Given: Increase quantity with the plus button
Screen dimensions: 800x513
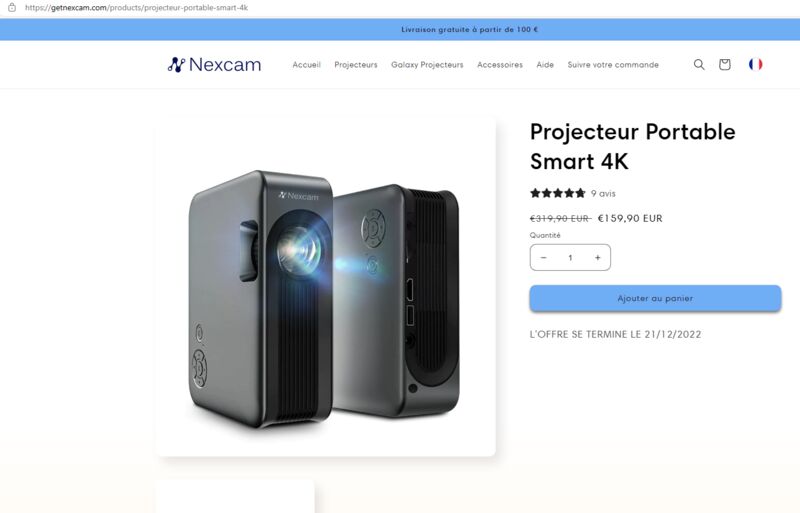Looking at the screenshot, I should tap(597, 258).
